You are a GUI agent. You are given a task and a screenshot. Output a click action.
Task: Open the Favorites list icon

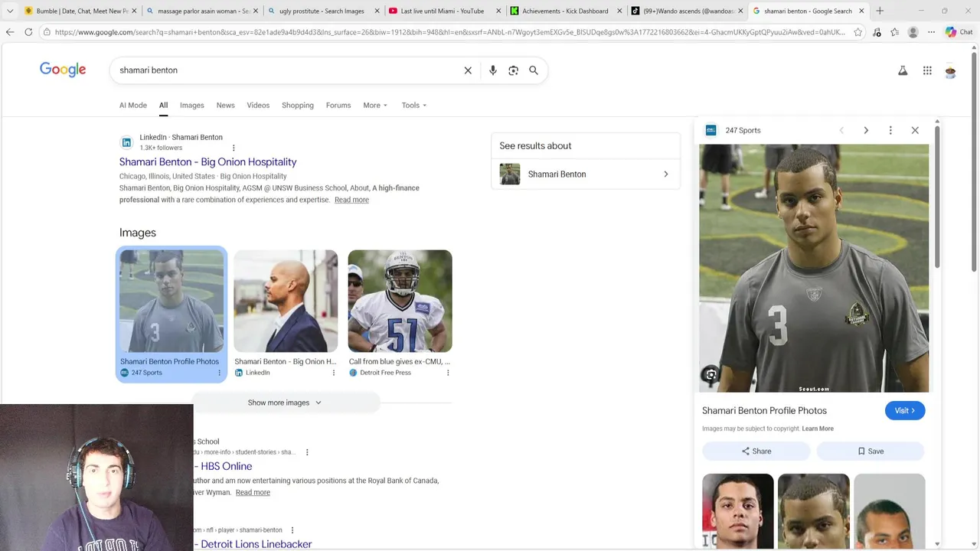click(x=894, y=32)
